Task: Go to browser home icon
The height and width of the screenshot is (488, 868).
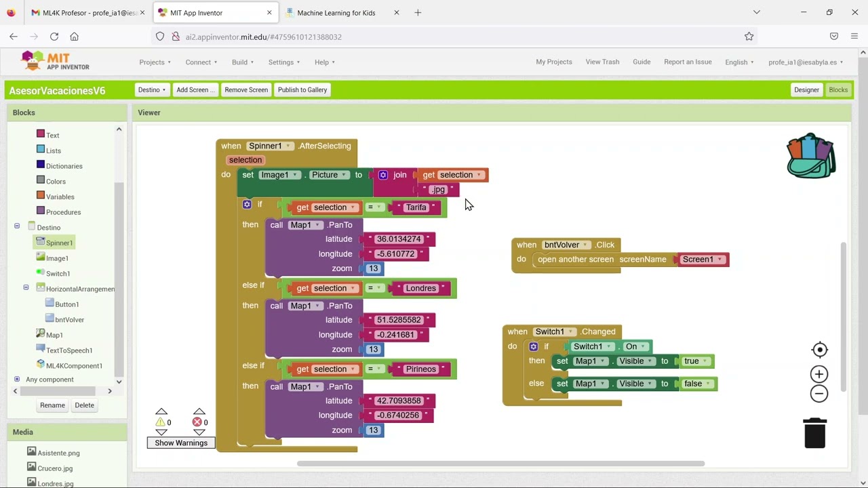Action: [x=75, y=37]
